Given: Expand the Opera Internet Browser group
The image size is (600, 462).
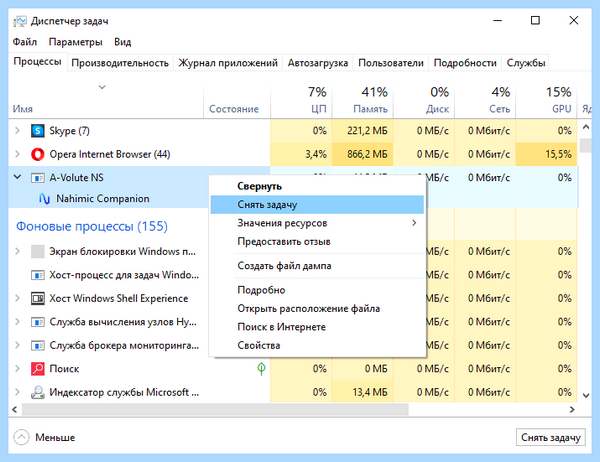Looking at the screenshot, I should (17, 154).
